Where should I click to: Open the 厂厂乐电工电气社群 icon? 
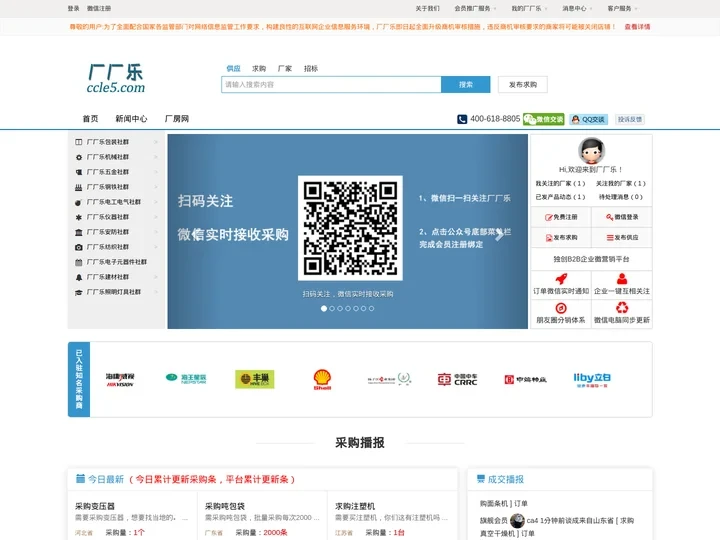tap(79, 202)
